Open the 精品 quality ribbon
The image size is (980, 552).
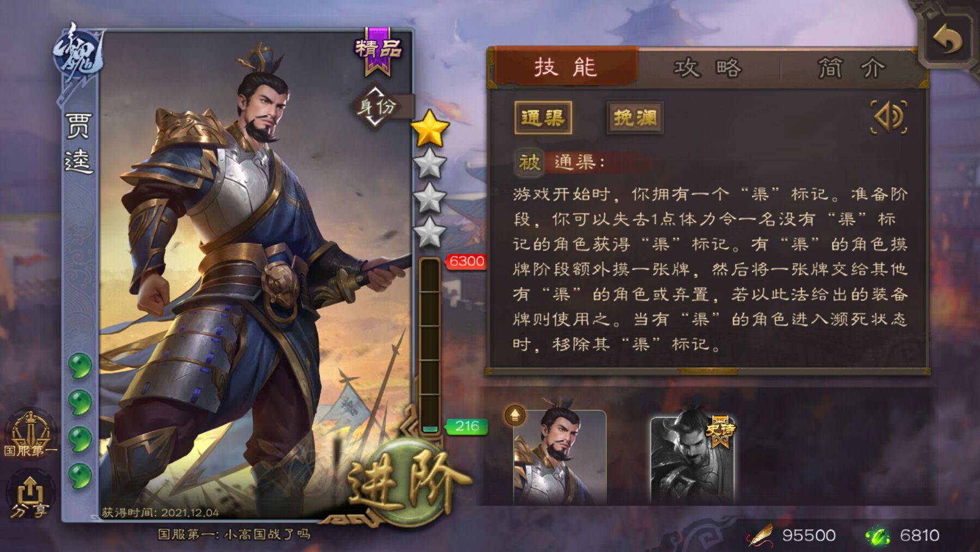point(378,51)
